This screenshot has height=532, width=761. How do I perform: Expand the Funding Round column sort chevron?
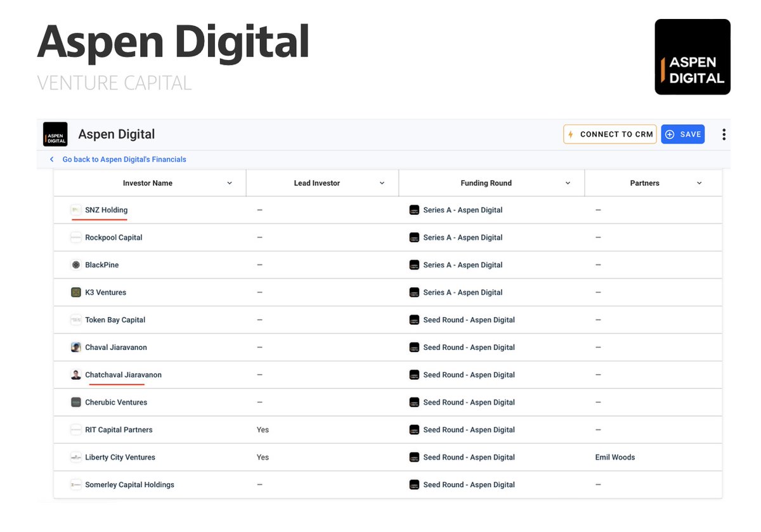pos(568,183)
